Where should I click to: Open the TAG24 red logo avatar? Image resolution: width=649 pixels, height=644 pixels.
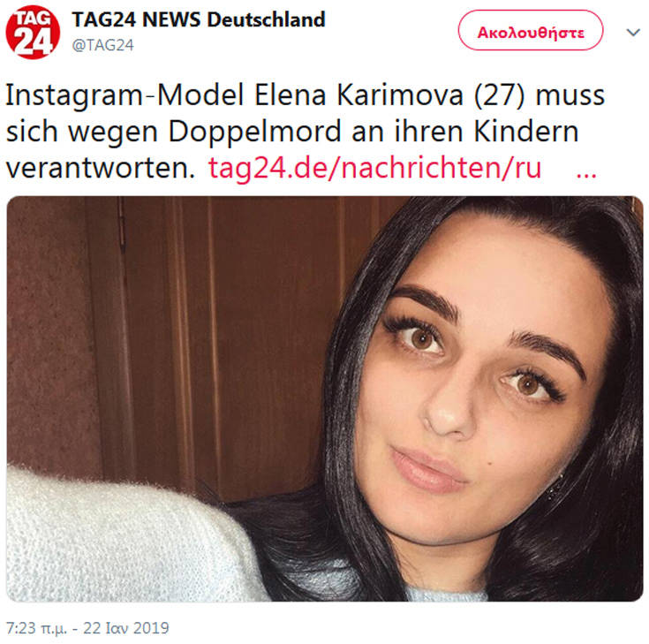33,33
